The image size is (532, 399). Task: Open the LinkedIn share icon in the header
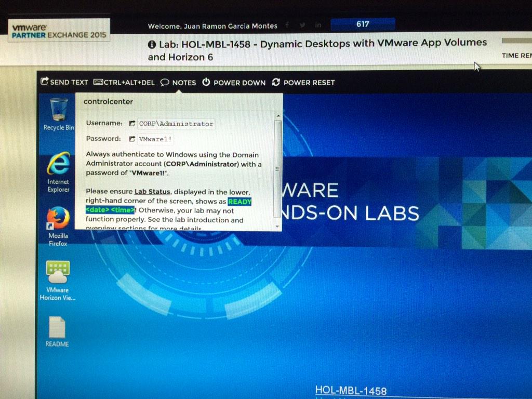point(318,25)
